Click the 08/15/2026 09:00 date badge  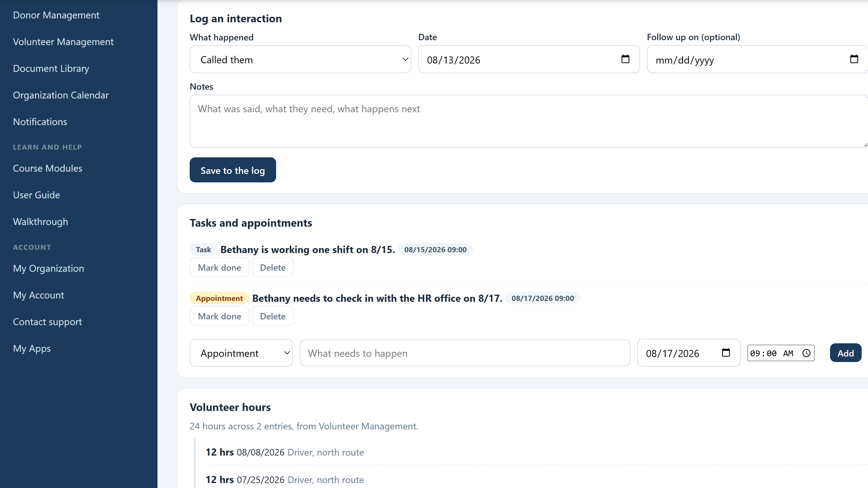435,250
